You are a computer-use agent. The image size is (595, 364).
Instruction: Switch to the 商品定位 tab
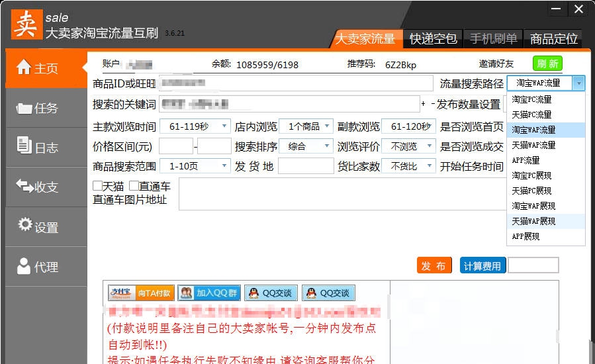tap(554, 38)
